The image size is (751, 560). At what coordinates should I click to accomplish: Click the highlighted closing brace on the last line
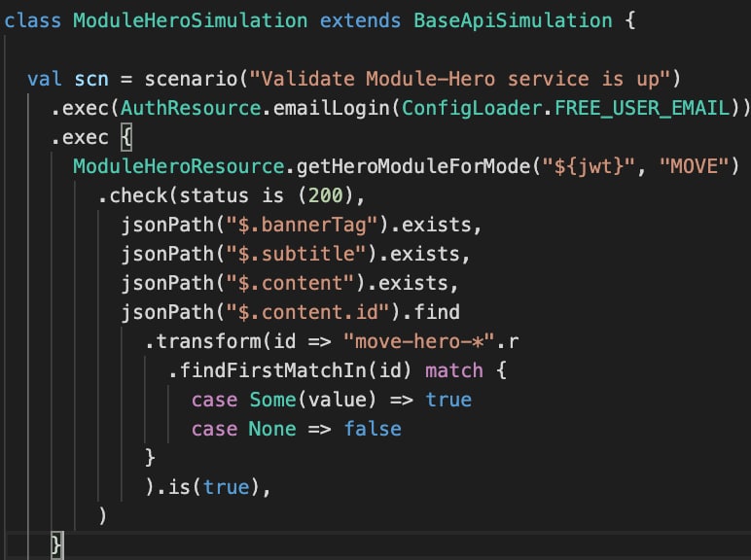[x=56, y=545]
